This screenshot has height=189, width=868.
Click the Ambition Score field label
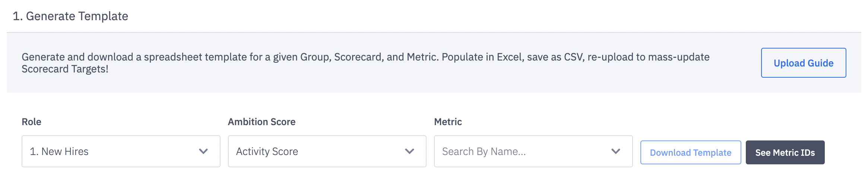[262, 122]
